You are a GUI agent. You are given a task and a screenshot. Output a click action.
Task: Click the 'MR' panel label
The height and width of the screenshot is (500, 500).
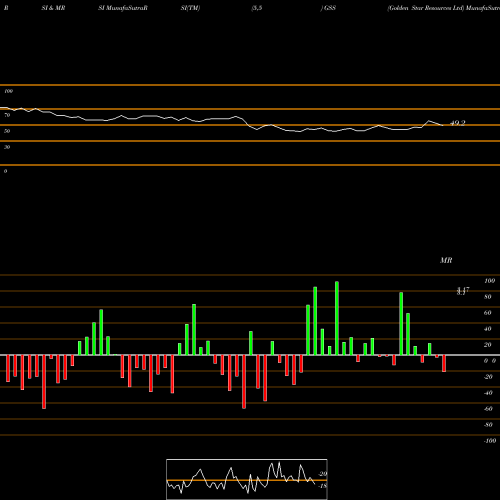pos(446,260)
